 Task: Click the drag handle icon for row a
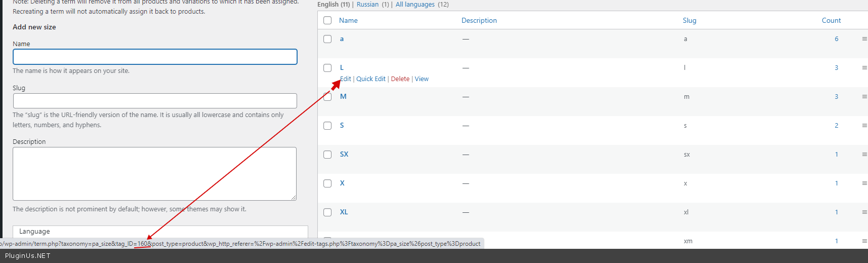click(x=864, y=39)
